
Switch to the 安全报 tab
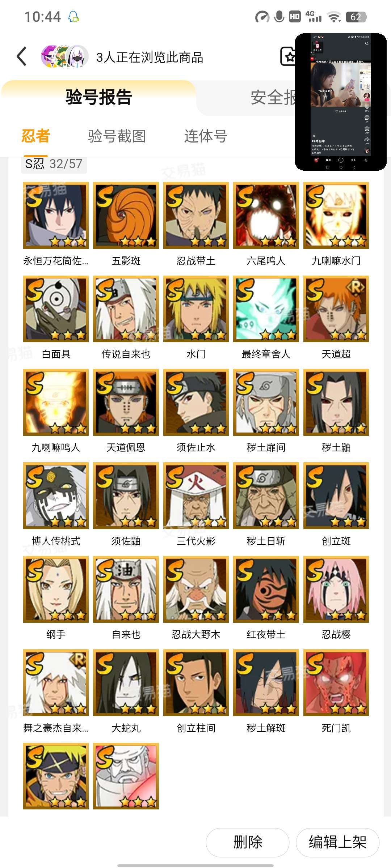pos(273,97)
